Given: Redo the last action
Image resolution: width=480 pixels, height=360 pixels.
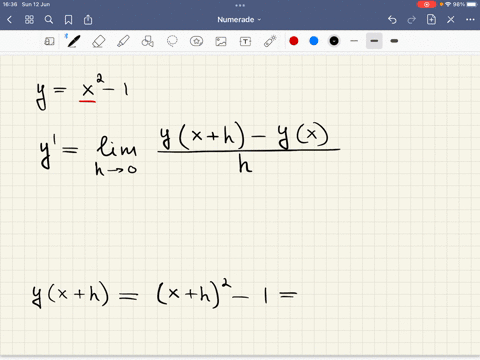Looking at the screenshot, I should click(x=412, y=20).
